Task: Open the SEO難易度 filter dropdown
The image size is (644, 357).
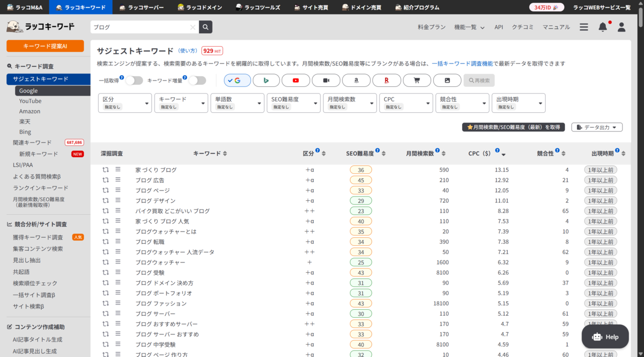Action: point(294,103)
